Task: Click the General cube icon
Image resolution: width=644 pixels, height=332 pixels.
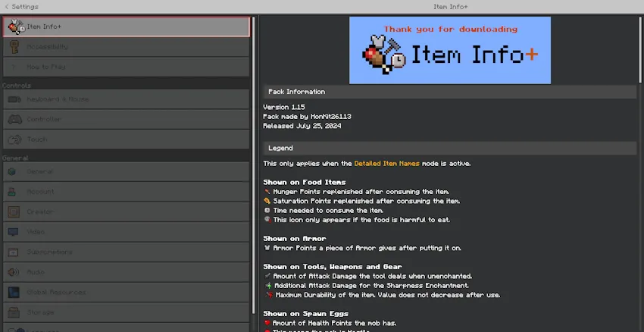Action: coord(12,172)
